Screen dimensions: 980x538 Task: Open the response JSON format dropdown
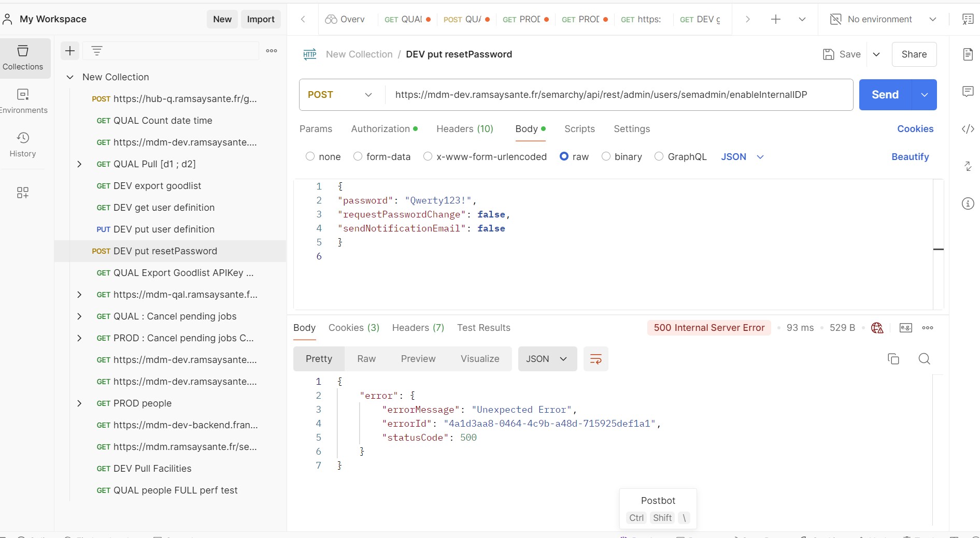point(547,359)
